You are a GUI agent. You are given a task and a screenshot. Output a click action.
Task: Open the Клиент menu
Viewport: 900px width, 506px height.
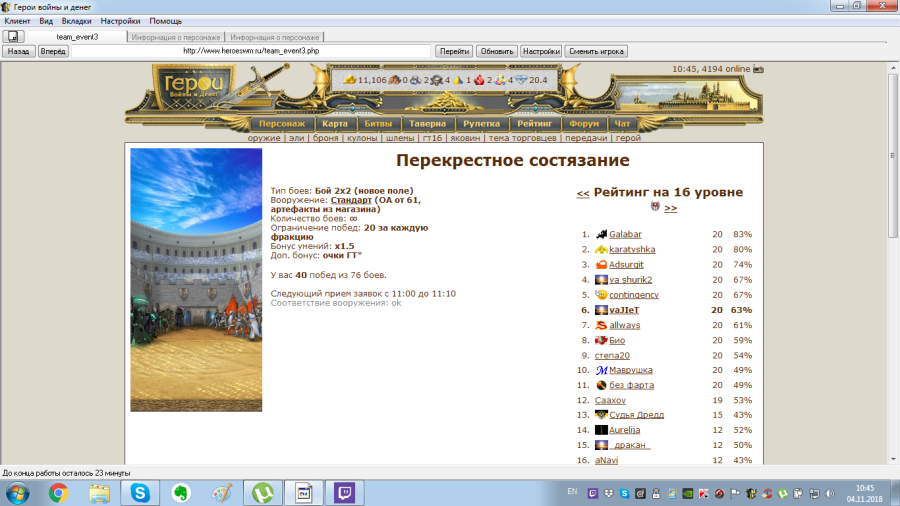click(x=17, y=21)
